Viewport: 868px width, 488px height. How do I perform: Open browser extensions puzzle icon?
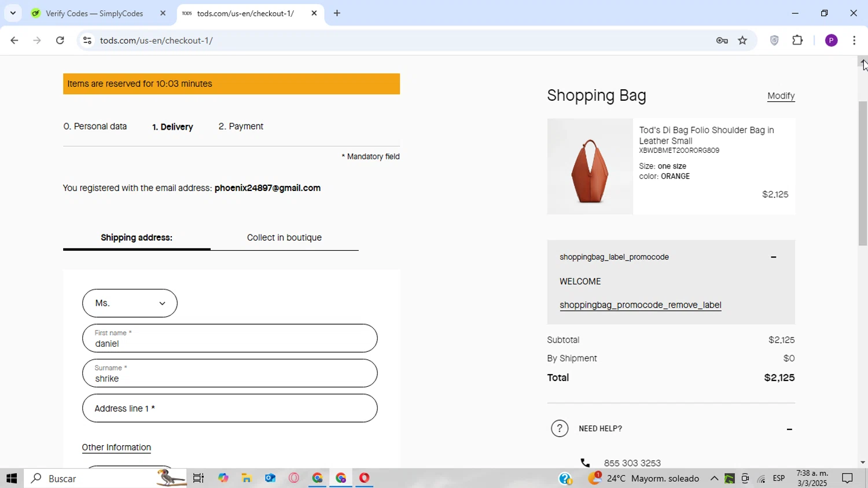click(x=798, y=41)
